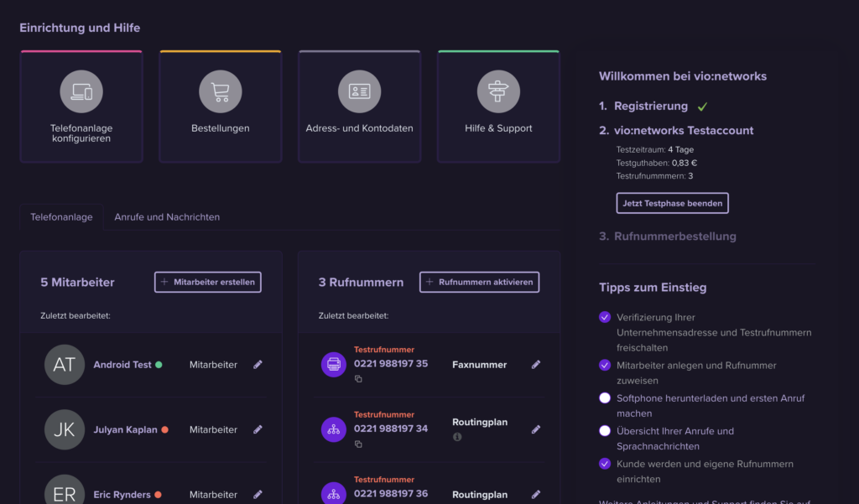Select the Bestellungen shopping cart icon
The image size is (859, 504).
(220, 91)
